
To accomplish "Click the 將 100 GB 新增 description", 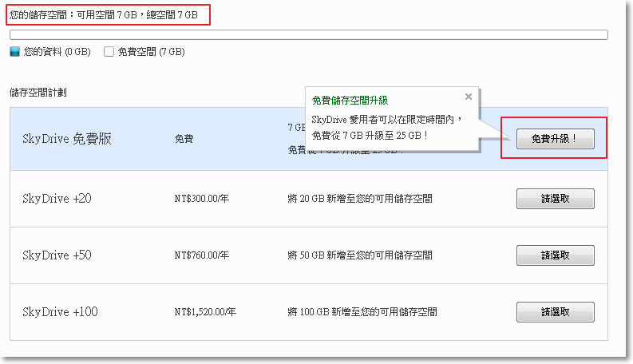I will pos(362,312).
